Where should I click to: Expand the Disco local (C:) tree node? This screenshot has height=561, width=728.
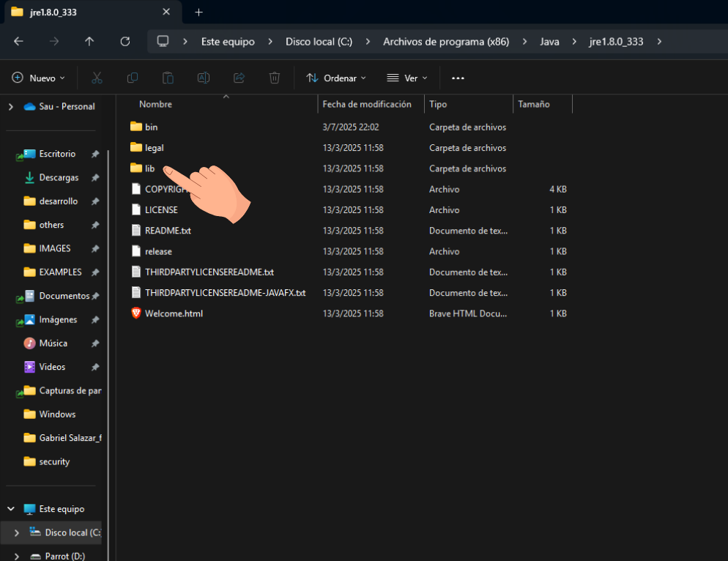[x=17, y=532]
